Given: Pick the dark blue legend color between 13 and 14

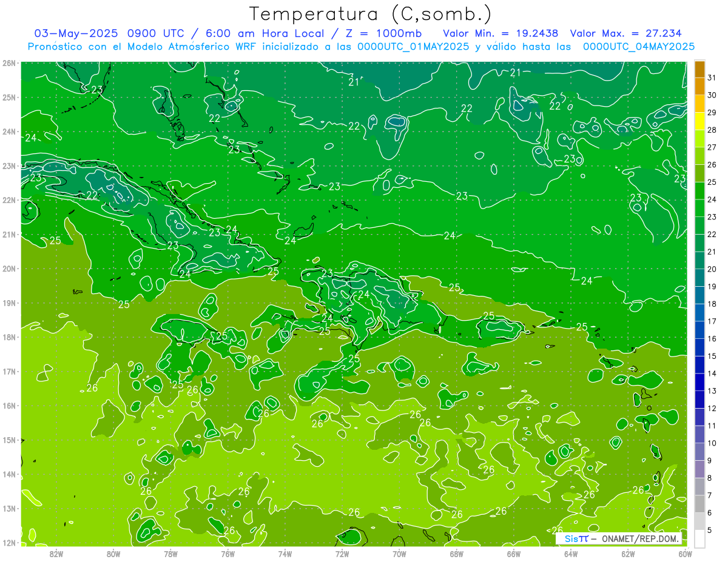Looking at the screenshot, I should pos(699,383).
